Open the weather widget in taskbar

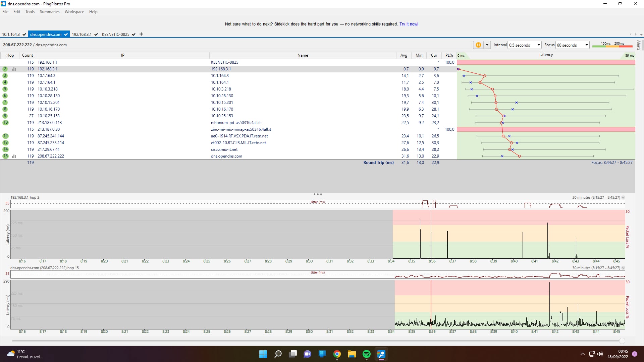click(x=24, y=354)
